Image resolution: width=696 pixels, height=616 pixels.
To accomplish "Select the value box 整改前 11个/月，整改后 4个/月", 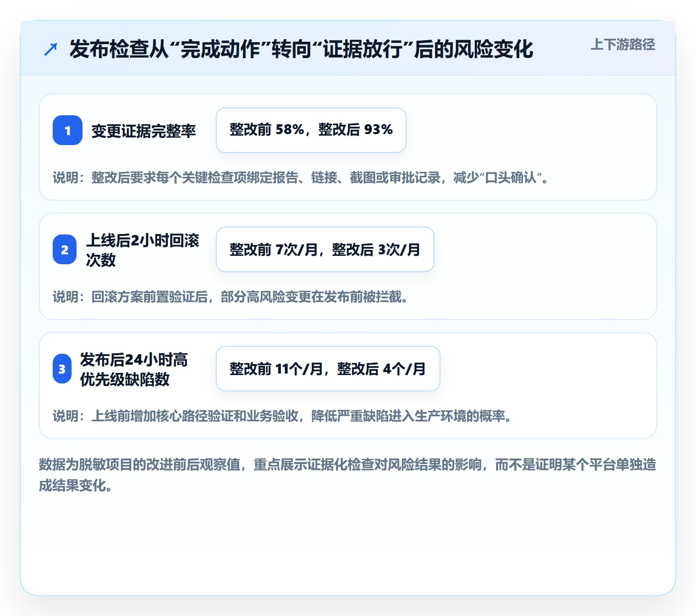I will click(328, 369).
